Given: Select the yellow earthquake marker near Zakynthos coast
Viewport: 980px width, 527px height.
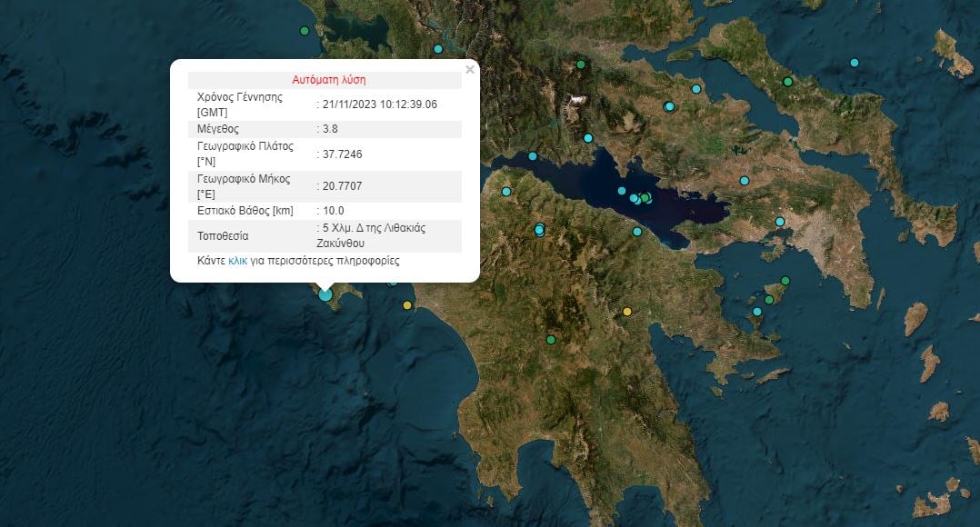Looking at the screenshot, I should click(407, 305).
